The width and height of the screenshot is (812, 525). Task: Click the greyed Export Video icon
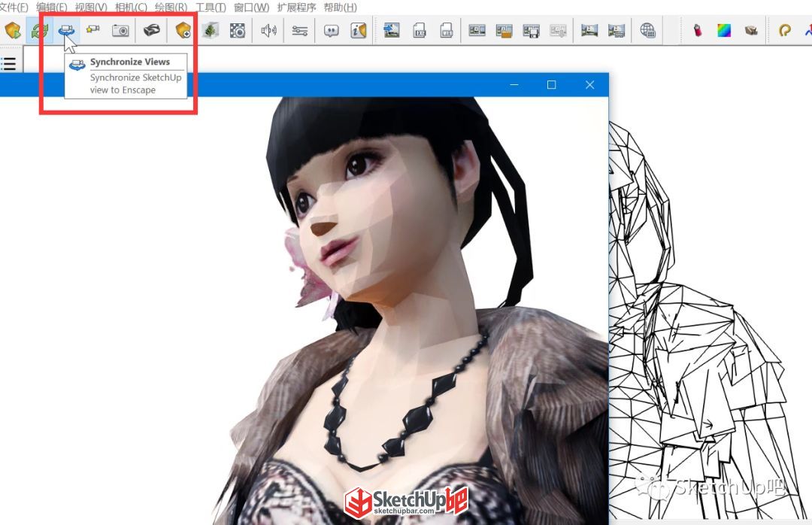click(558, 31)
